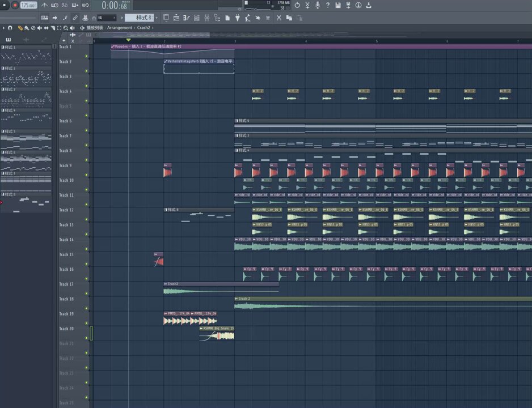The image size is (532, 408).
Task: Open the snap selector dropdown labeled 线
Action: click(107, 18)
